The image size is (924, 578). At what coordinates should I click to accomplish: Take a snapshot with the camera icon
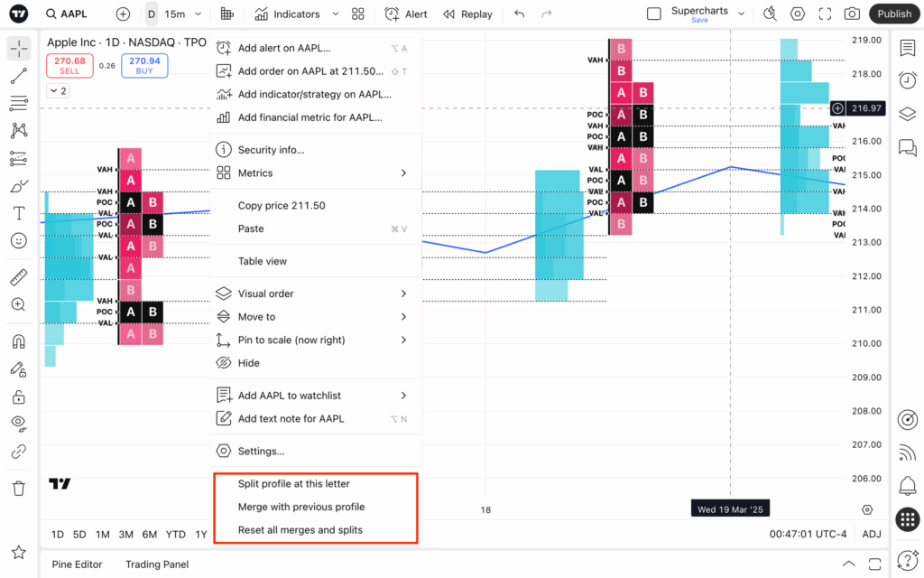851,14
